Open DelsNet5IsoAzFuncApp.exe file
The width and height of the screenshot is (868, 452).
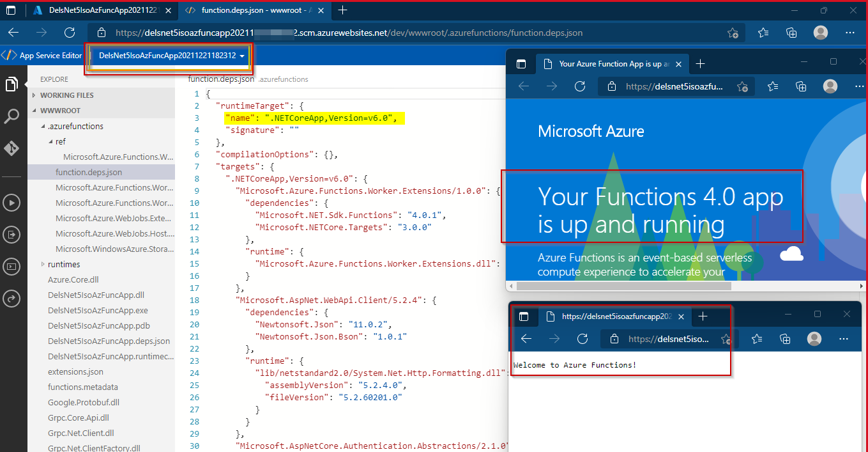click(x=98, y=310)
